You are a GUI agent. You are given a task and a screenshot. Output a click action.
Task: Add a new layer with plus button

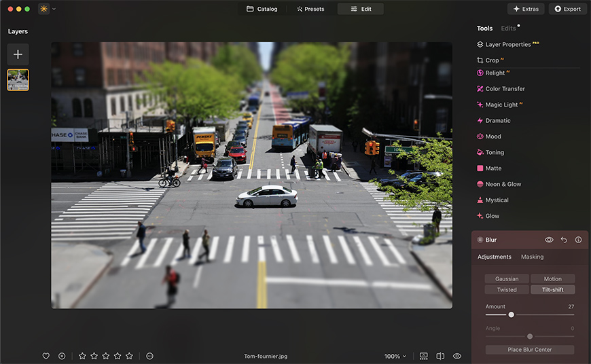18,54
